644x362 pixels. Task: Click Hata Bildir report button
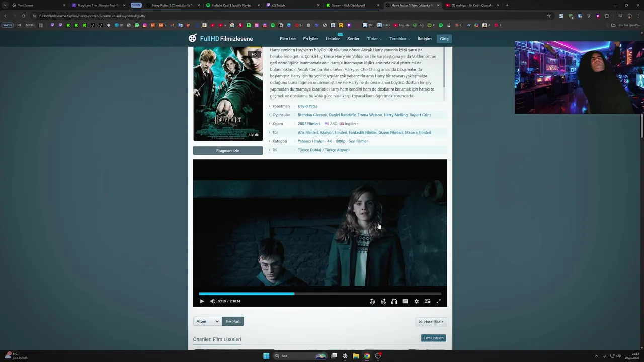tap(431, 322)
